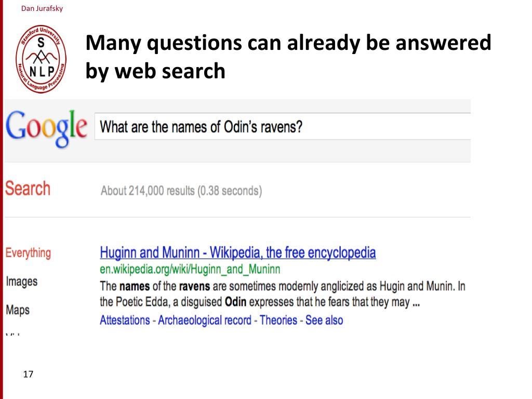This screenshot has width=532, height=399.
Task: Open Huginn and Muninn Wikipedia result
Action: click(x=237, y=253)
